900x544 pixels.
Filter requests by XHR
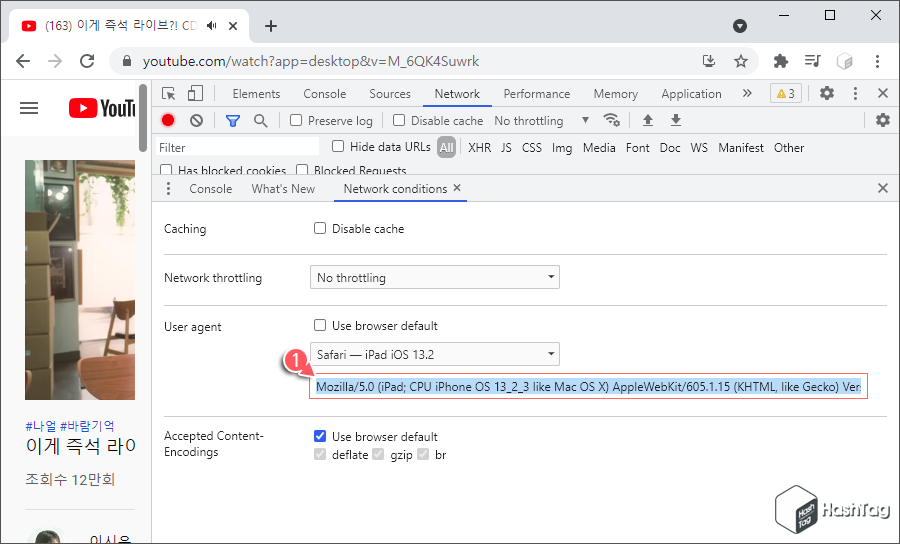(479, 147)
